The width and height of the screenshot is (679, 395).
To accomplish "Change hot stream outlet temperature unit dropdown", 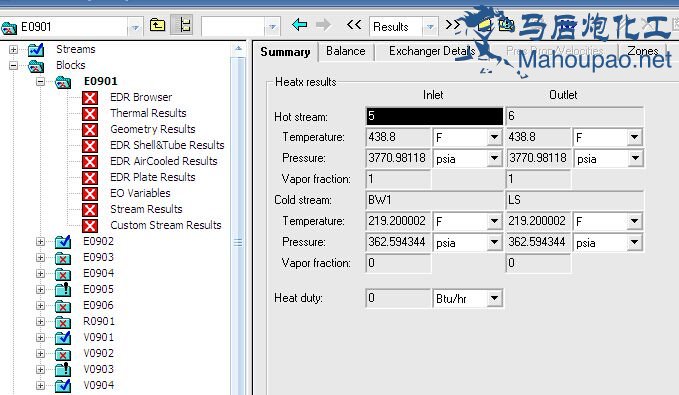I will (x=634, y=137).
